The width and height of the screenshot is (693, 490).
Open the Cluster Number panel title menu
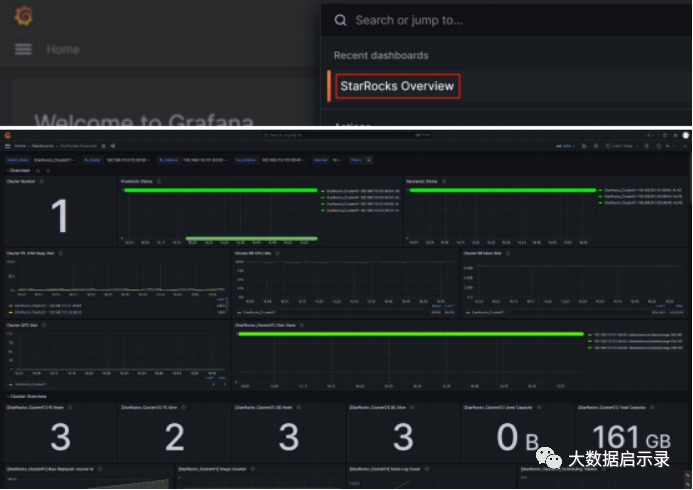[21, 181]
